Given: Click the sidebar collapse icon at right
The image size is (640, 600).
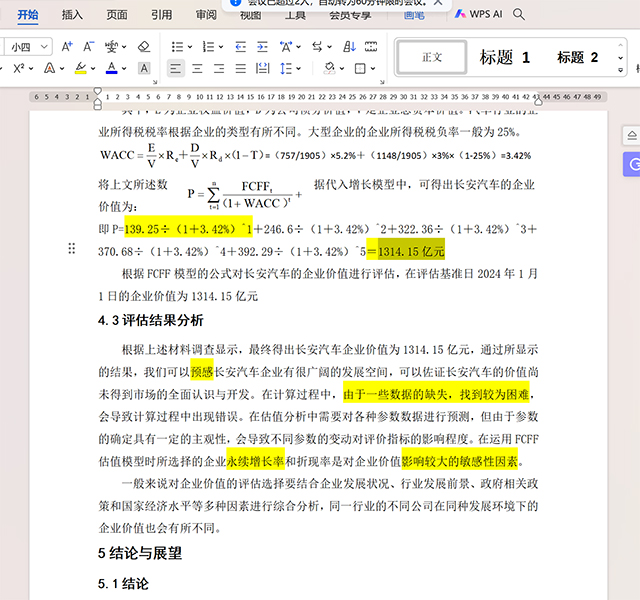Looking at the screenshot, I should 631,136.
